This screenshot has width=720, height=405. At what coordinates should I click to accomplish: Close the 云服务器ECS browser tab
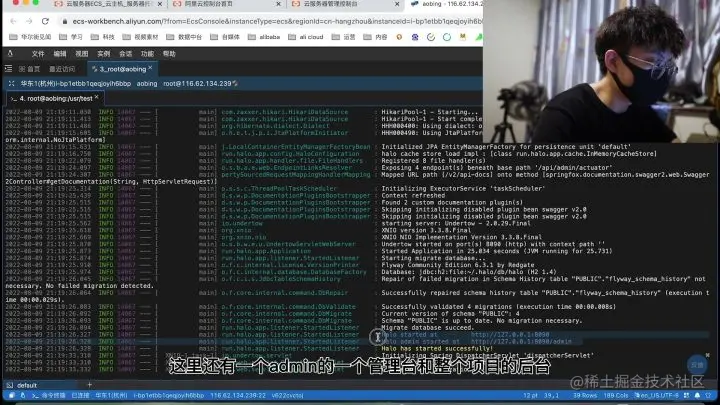[160, 4]
